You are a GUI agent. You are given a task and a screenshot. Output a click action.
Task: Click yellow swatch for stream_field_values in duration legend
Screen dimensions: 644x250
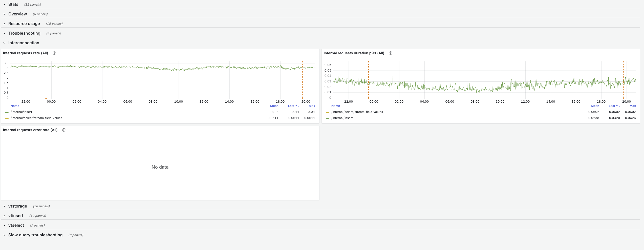pos(328,112)
